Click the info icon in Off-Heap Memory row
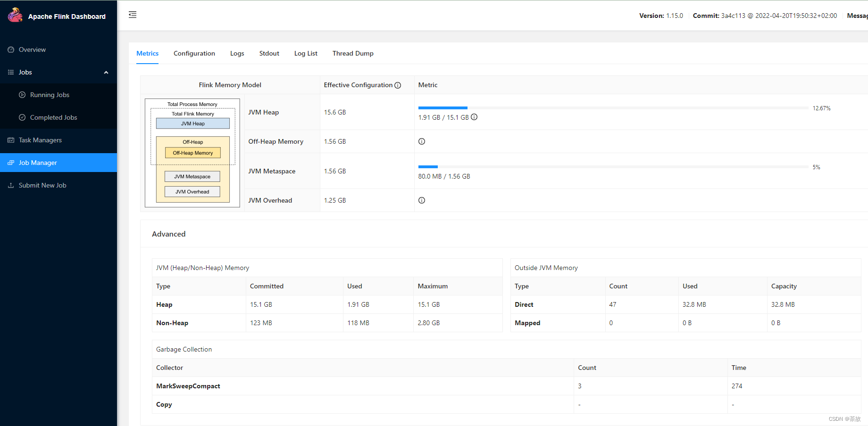868x426 pixels. pyautogui.click(x=422, y=141)
